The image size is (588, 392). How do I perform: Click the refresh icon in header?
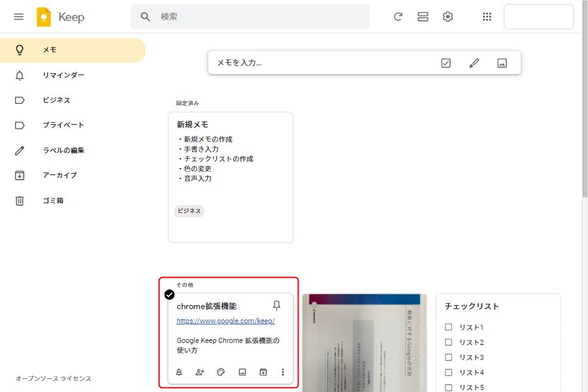coord(398,17)
